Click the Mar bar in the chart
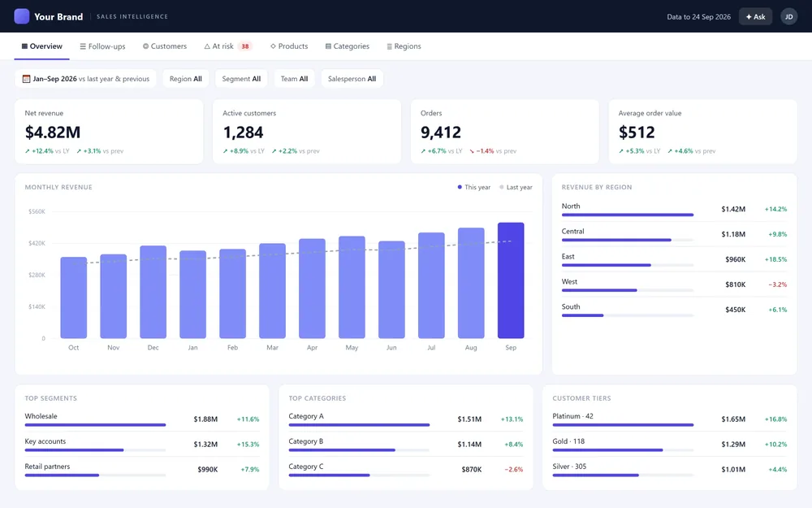The height and width of the screenshot is (508, 812). pos(272,291)
